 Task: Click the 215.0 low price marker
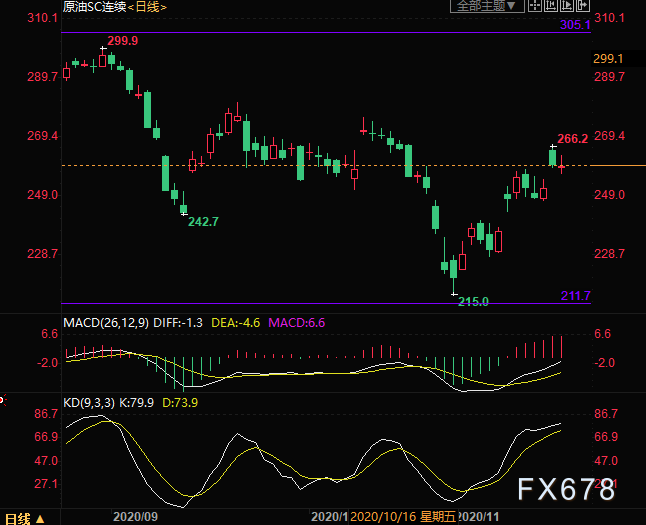tap(473, 302)
